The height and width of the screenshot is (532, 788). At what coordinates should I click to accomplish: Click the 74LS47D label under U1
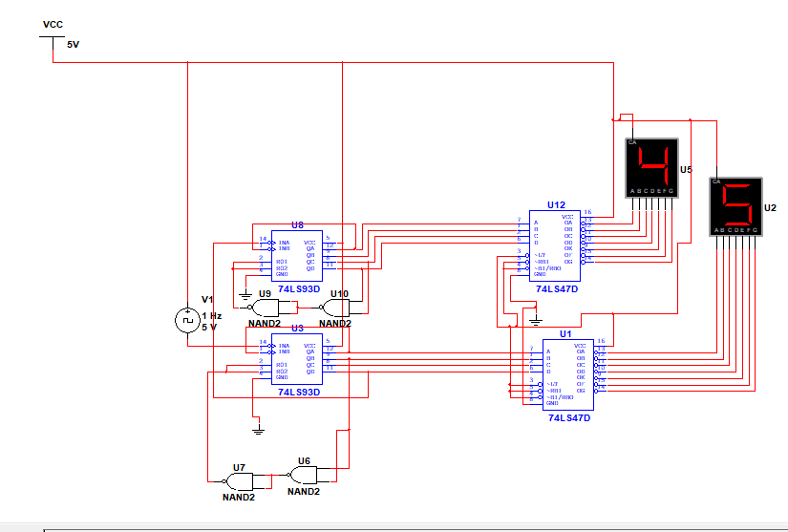click(x=569, y=418)
